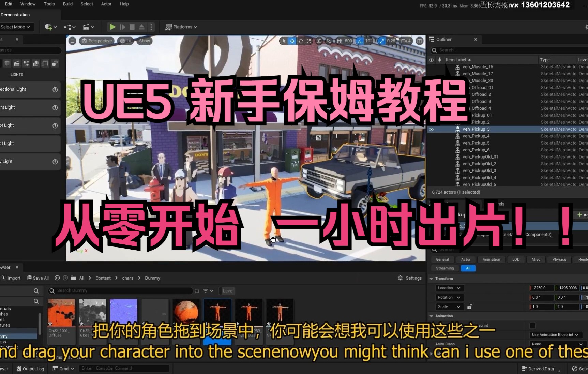This screenshot has width=588, height=374.
Task: Open the viewport Show flags menu
Action: click(x=145, y=41)
